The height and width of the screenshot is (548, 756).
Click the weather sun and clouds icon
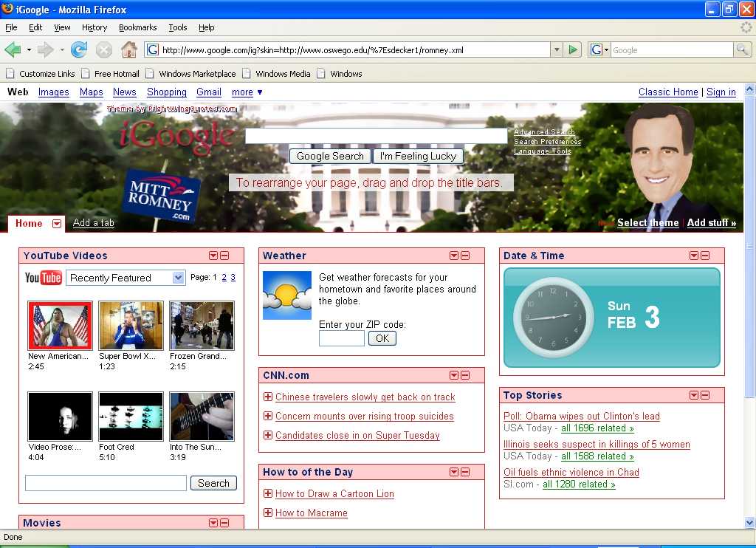coord(287,295)
